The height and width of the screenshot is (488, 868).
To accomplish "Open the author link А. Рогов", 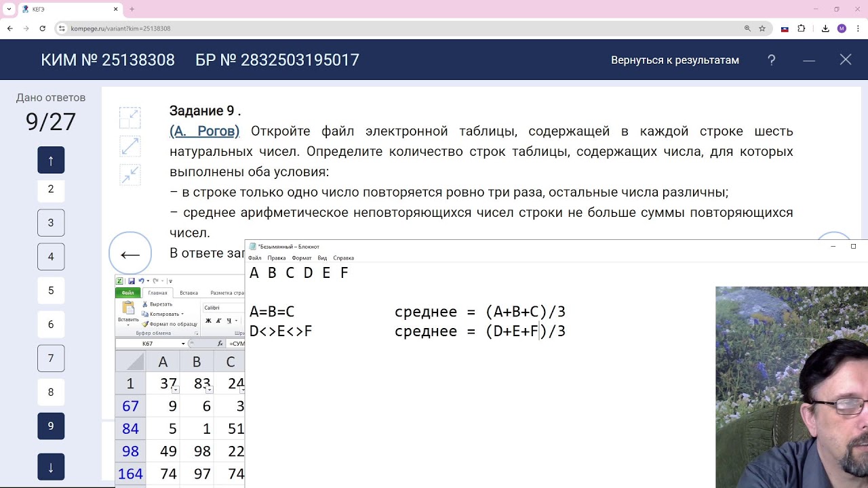I will (204, 131).
